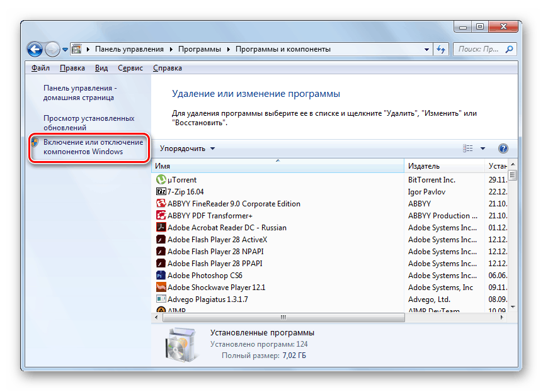Click the Панель управления breadcrumb

click(x=129, y=49)
